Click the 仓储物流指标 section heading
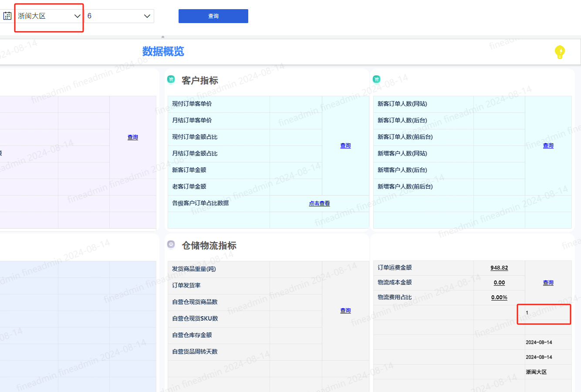The height and width of the screenshot is (392, 581). [x=209, y=245]
